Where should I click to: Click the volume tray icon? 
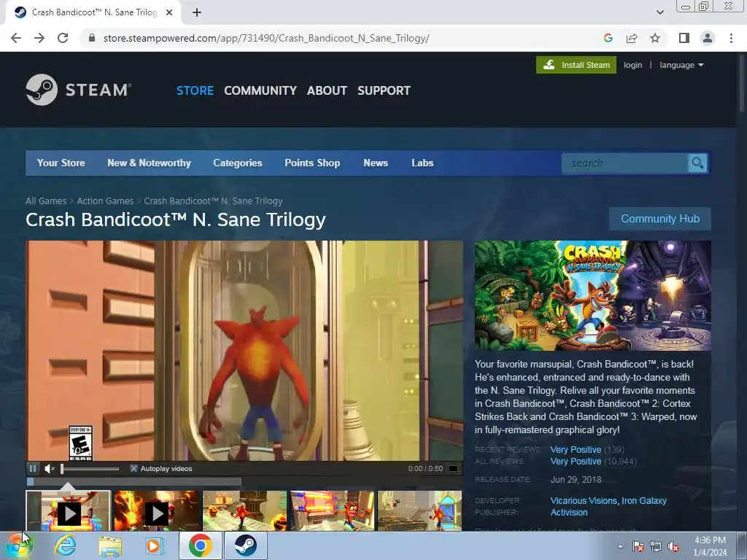(x=673, y=546)
